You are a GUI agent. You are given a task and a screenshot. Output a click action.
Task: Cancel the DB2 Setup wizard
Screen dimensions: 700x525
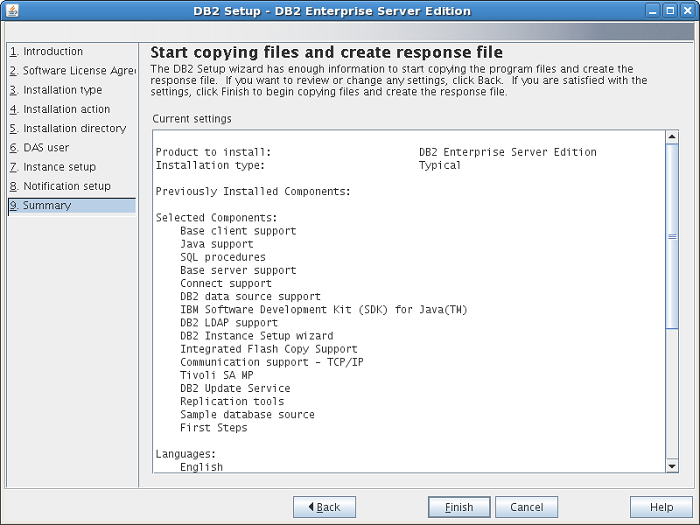[x=526, y=507]
